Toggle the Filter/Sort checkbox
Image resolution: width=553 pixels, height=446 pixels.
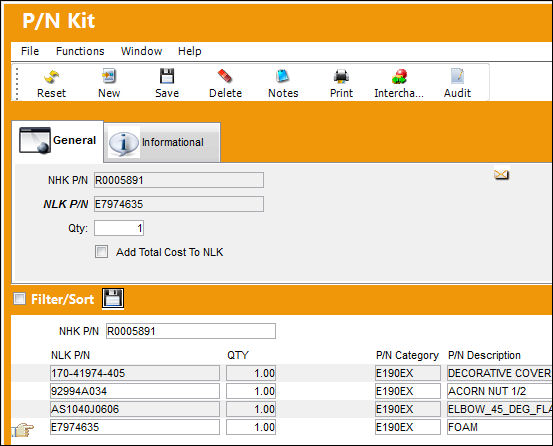coord(19,299)
